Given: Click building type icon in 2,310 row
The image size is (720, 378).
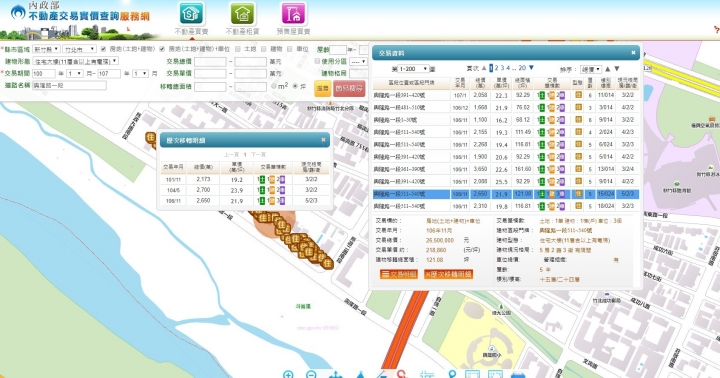Looking at the screenshot, I should pyautogui.click(x=578, y=206).
